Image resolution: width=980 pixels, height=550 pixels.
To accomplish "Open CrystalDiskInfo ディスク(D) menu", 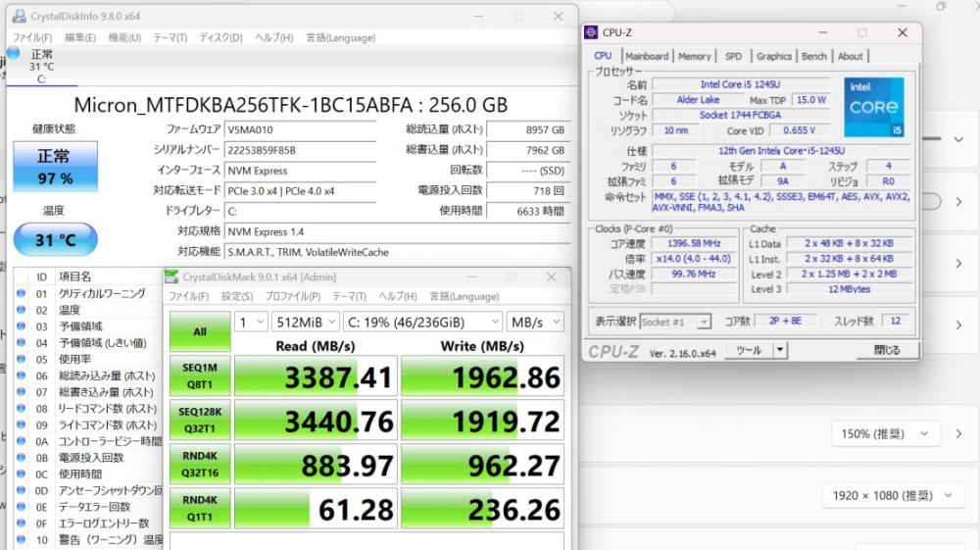I will click(x=220, y=37).
